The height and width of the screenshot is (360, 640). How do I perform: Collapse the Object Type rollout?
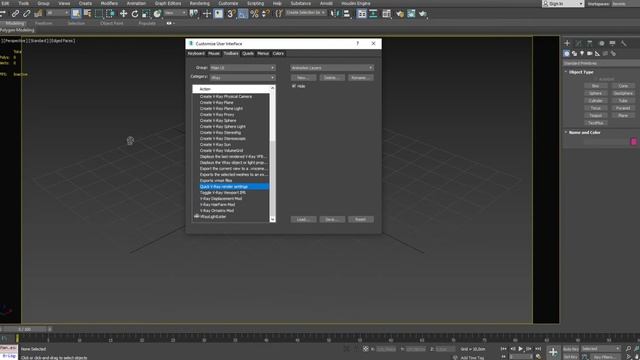pyautogui.click(x=581, y=72)
